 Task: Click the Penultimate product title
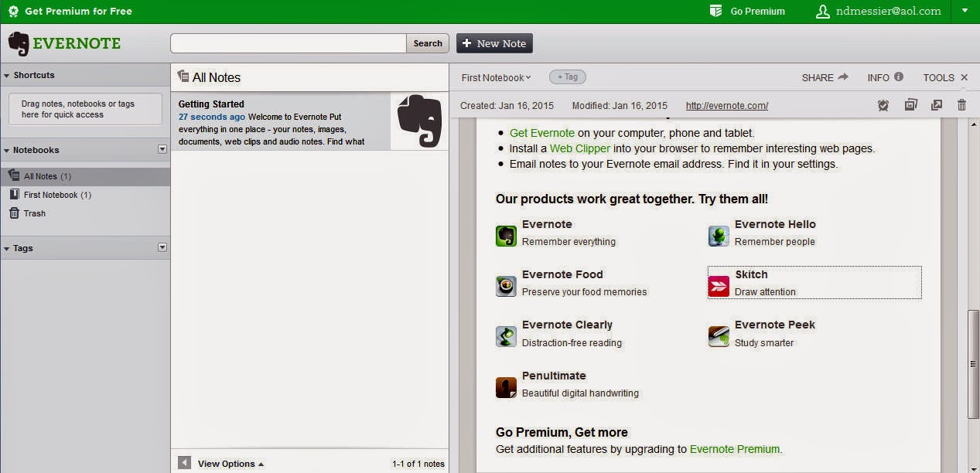[x=554, y=376]
